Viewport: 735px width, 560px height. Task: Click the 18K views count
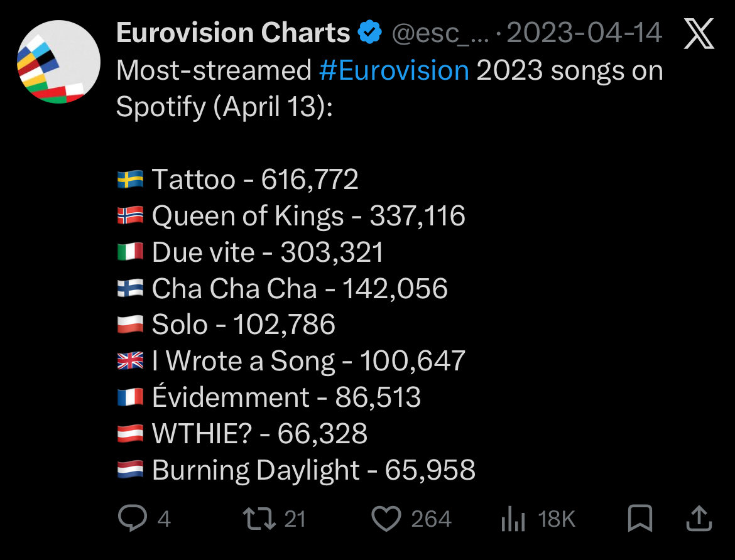(x=557, y=520)
